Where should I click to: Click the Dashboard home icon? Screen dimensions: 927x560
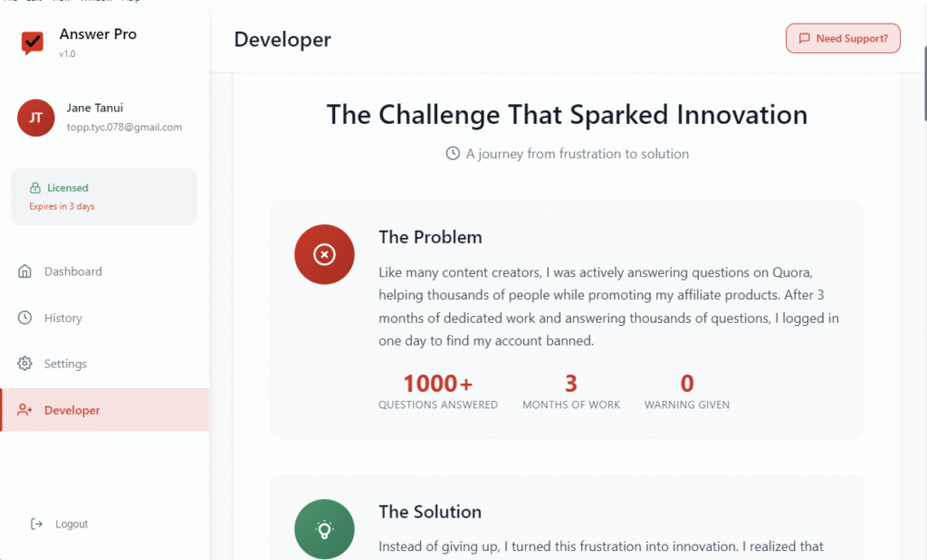[x=24, y=271]
